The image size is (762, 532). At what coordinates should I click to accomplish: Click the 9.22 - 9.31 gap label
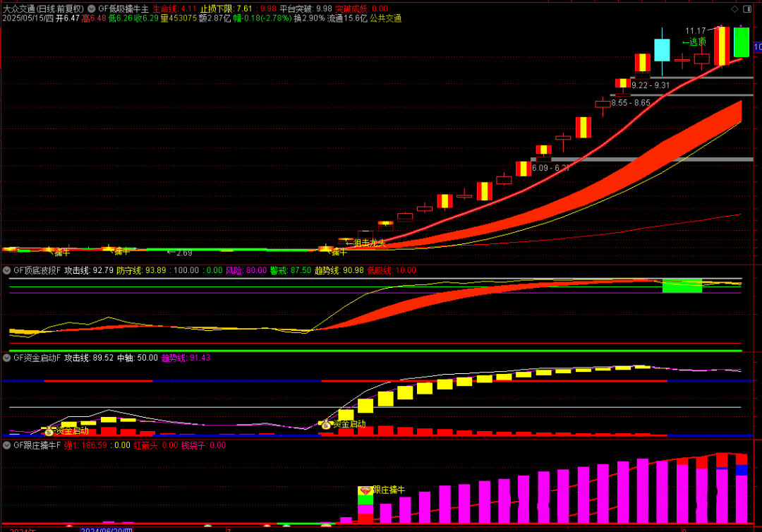pyautogui.click(x=651, y=85)
